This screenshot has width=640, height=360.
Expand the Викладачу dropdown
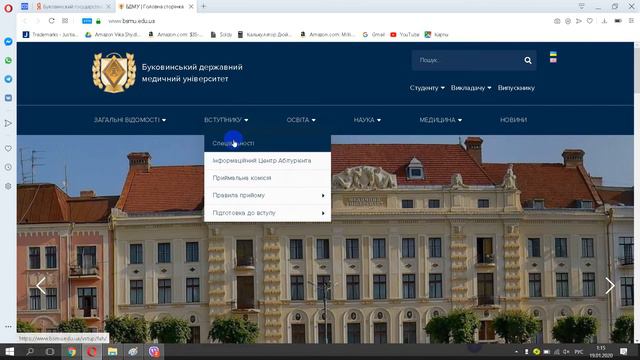[x=471, y=88]
